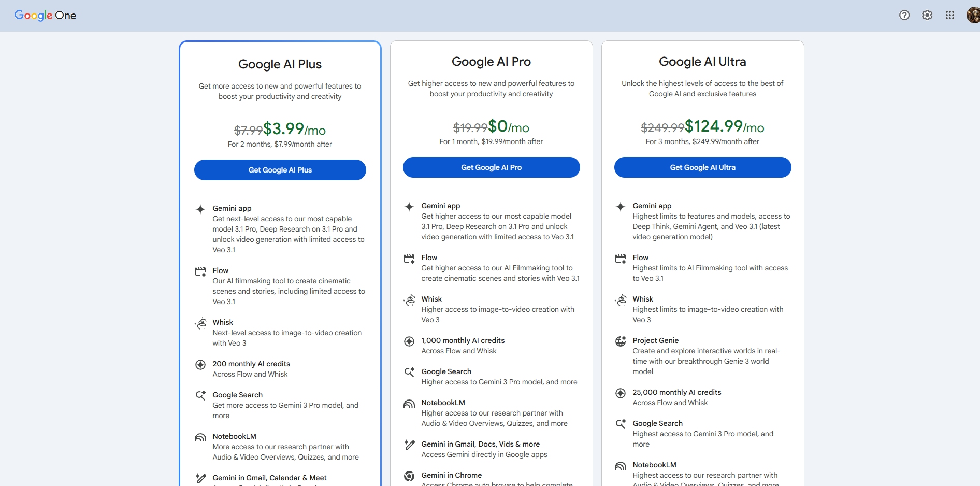This screenshot has width=980, height=486.
Task: Click the AI credits icon in AI Pro
Action: pos(409,341)
